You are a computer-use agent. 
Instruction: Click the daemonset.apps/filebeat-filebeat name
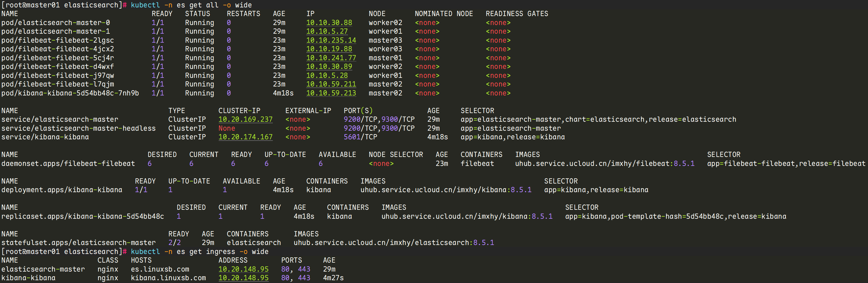(68, 163)
